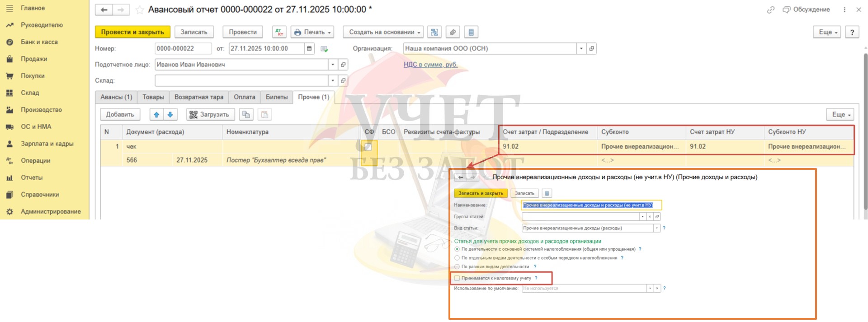Paste rows with the clipboard icon
Screen dimensions: 868x322
pos(264,115)
